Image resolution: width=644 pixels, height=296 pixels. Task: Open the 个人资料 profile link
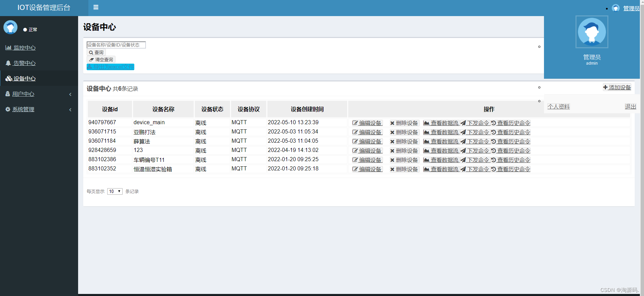[559, 106]
